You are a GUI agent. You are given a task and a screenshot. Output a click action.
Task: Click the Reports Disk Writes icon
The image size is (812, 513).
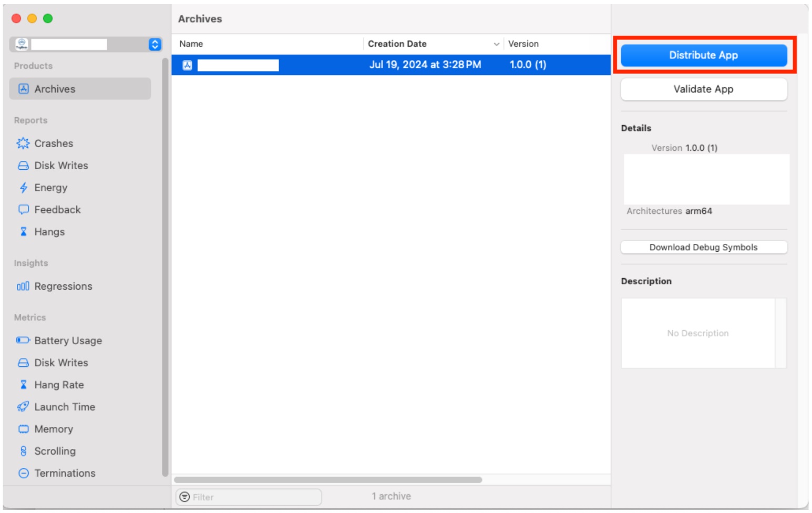tap(23, 166)
